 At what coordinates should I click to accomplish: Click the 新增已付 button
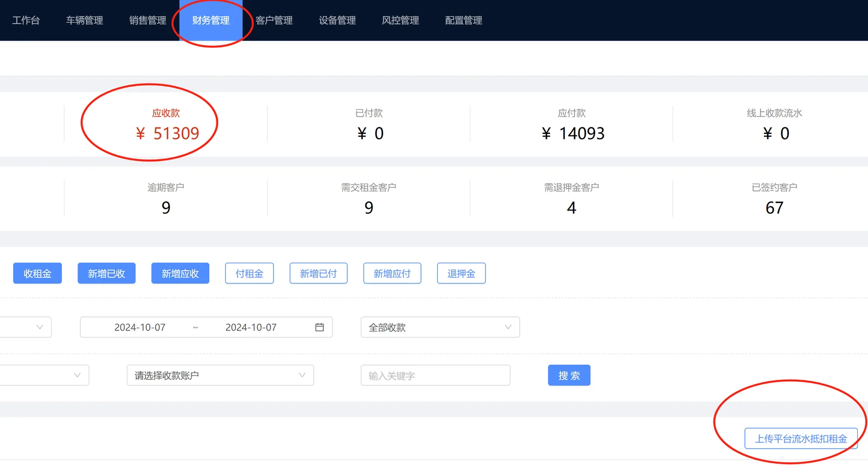[318, 273]
